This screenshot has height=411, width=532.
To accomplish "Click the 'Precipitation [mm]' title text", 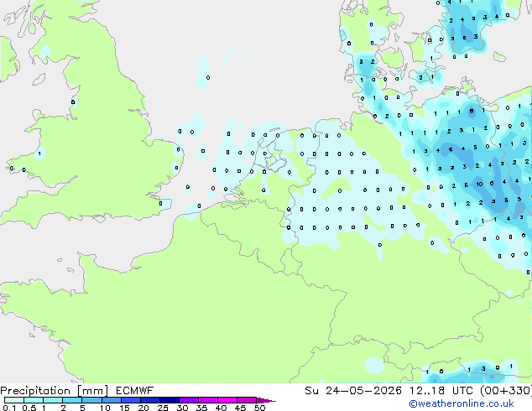I will pyautogui.click(x=54, y=391).
